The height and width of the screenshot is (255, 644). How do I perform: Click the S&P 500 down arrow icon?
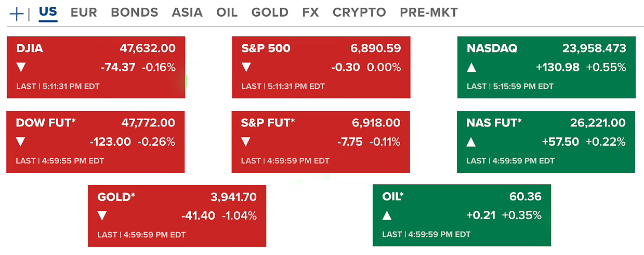[246, 67]
